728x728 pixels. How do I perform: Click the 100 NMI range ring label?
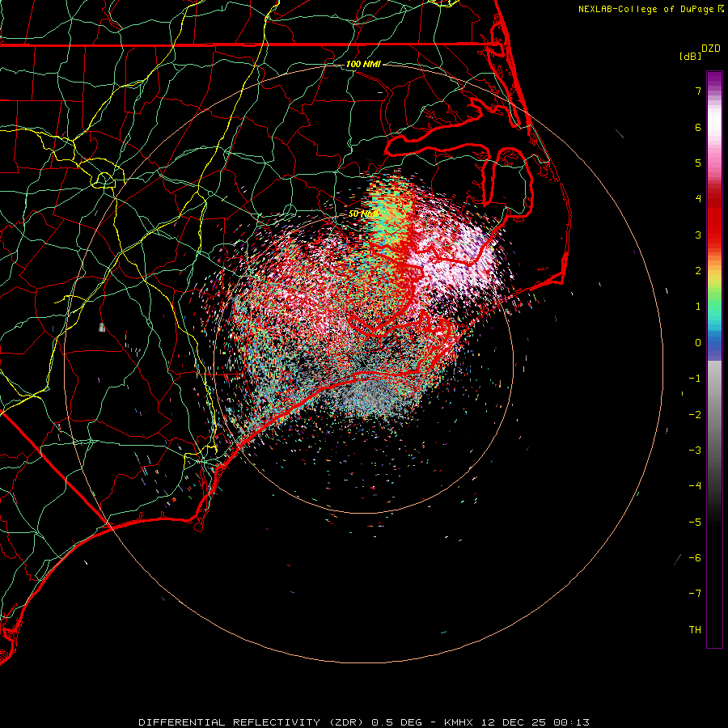pos(363,64)
